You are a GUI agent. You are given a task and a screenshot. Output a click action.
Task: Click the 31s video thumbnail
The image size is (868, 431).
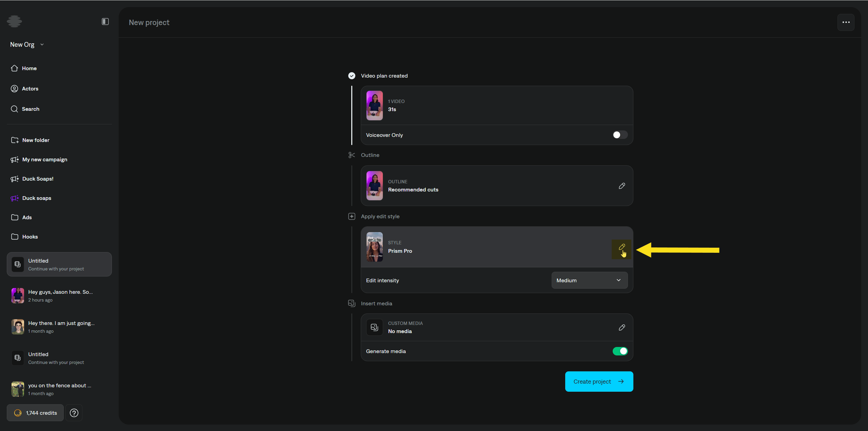pyautogui.click(x=375, y=105)
